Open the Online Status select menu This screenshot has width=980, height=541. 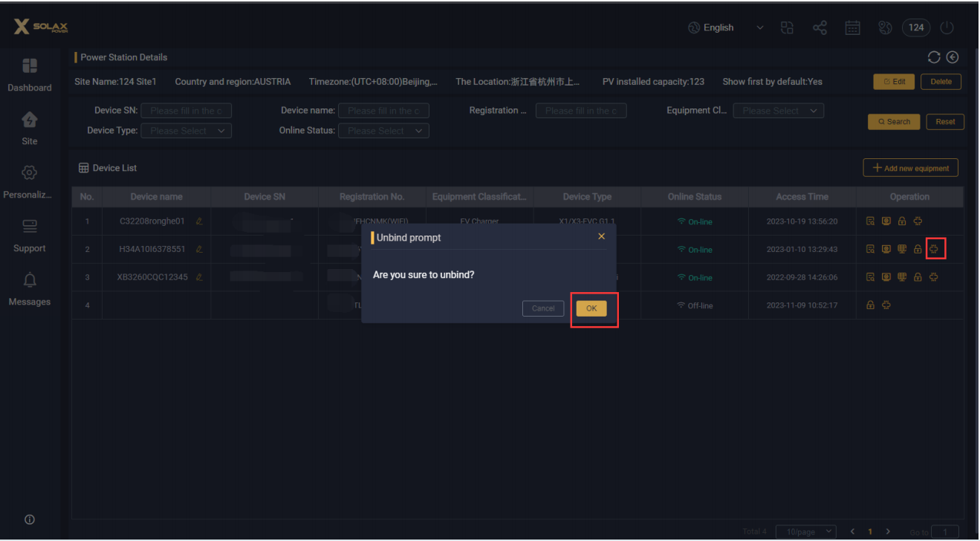pos(383,130)
